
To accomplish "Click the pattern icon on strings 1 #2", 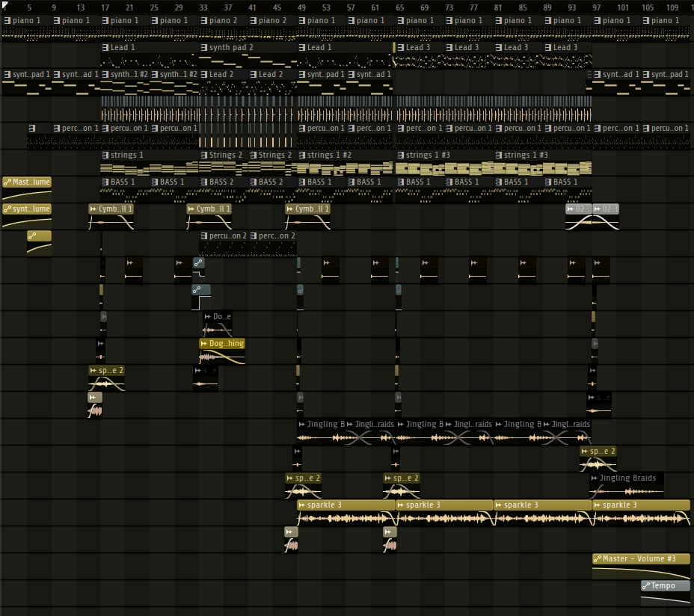I will click(302, 155).
